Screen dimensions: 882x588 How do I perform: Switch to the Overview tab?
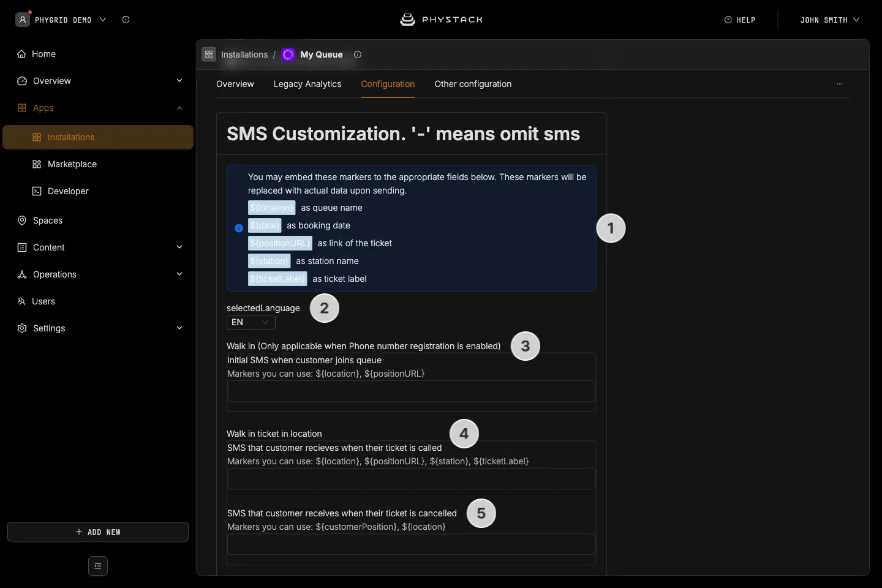tap(235, 84)
